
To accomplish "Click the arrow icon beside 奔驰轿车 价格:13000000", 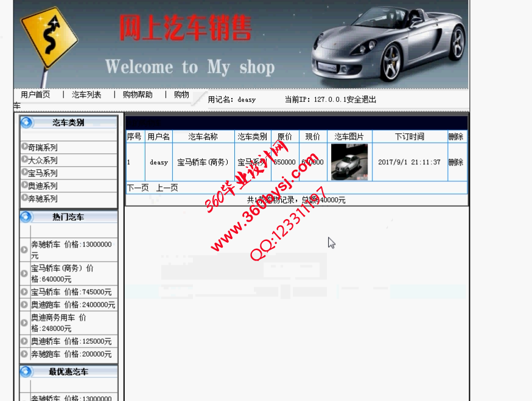I will pos(24,249).
